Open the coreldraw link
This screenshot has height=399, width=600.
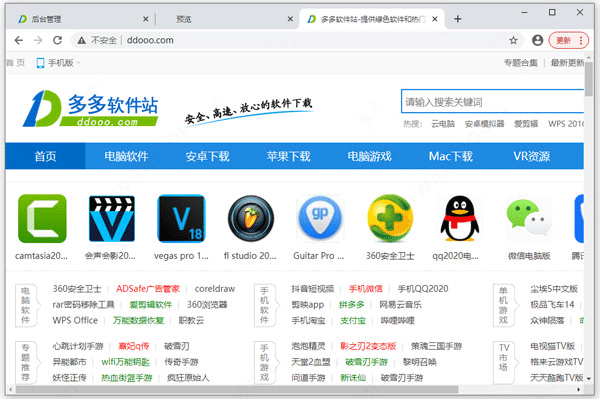coord(215,289)
